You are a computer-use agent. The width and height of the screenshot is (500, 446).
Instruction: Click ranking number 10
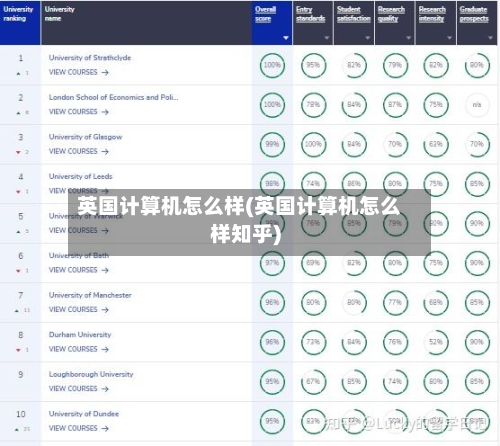[x=21, y=414]
